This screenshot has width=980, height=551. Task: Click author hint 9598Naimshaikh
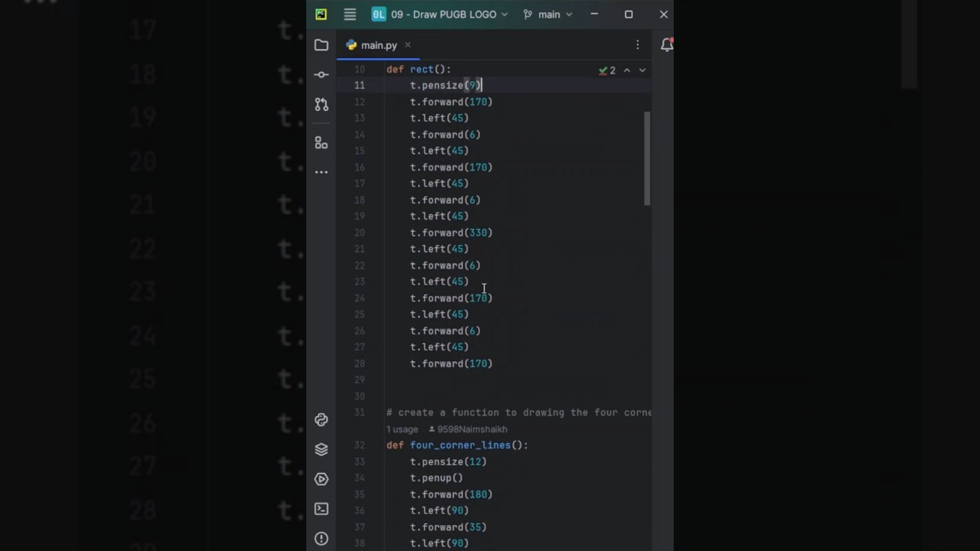pos(468,429)
